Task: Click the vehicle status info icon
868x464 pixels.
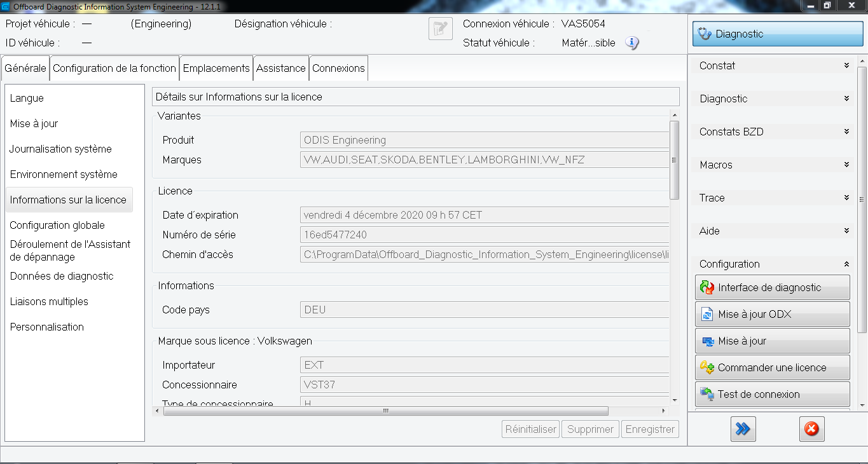Action: click(631, 43)
